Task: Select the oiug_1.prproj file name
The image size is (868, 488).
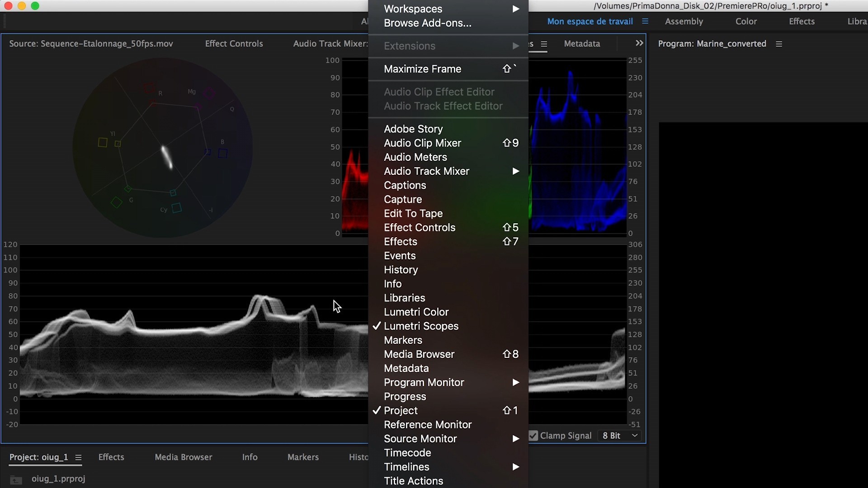Action: tap(58, 479)
